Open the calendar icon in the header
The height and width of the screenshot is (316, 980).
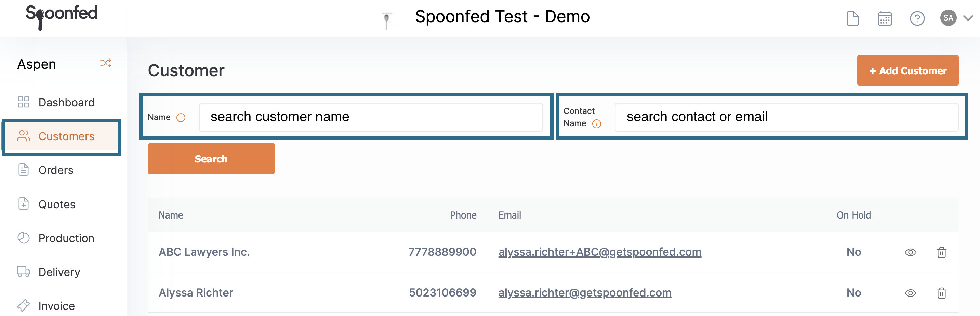click(x=885, y=18)
